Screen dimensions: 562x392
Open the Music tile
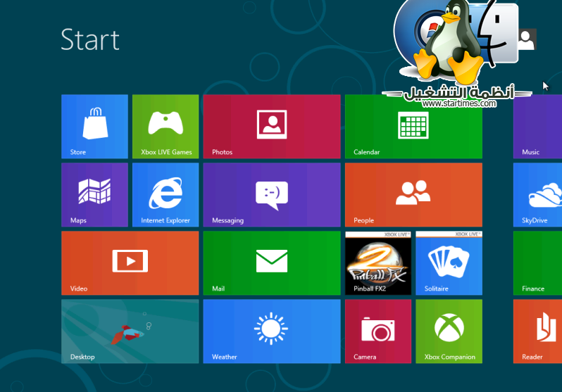(537, 127)
